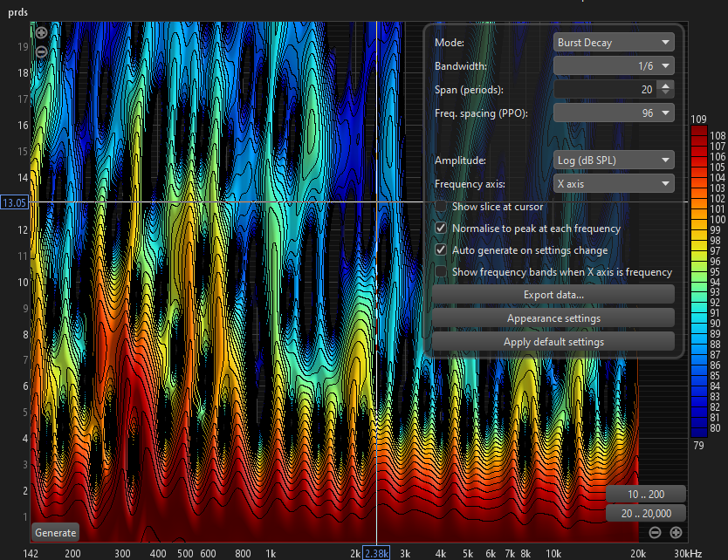The width and height of the screenshot is (728, 560).
Task: Click Apply default settings button
Action: tap(553, 342)
